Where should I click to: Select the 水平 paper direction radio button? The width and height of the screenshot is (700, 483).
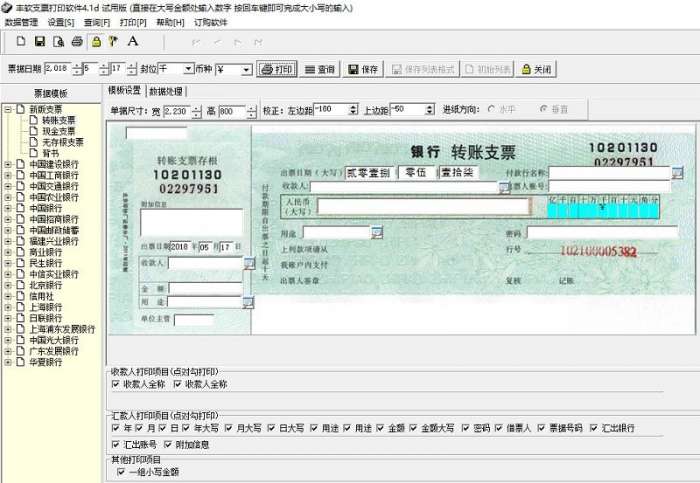coord(492,109)
